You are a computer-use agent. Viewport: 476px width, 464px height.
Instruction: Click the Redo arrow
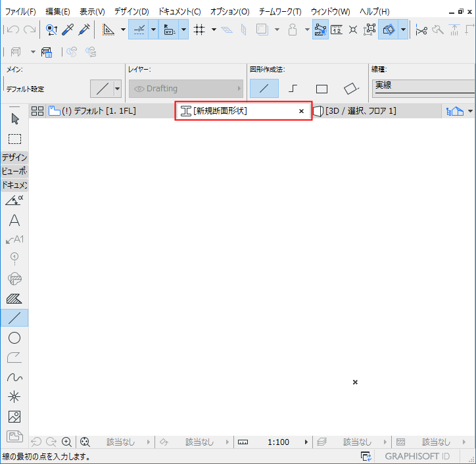30,30
